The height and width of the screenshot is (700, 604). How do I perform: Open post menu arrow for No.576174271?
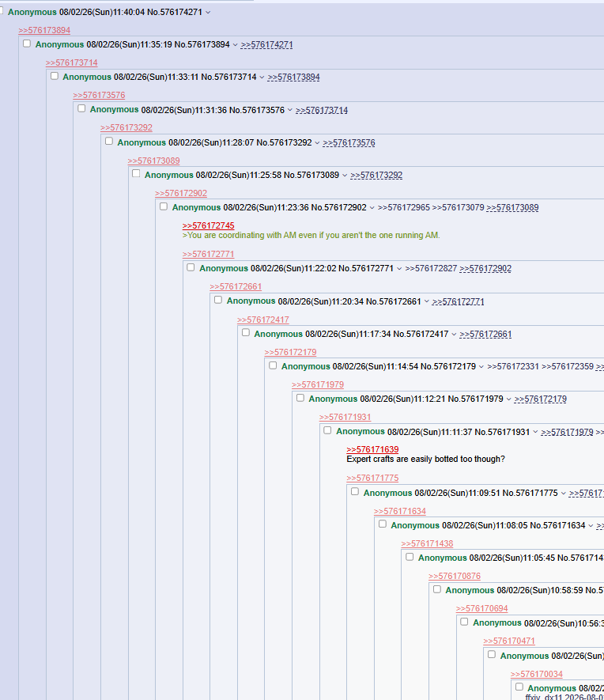[208, 13]
